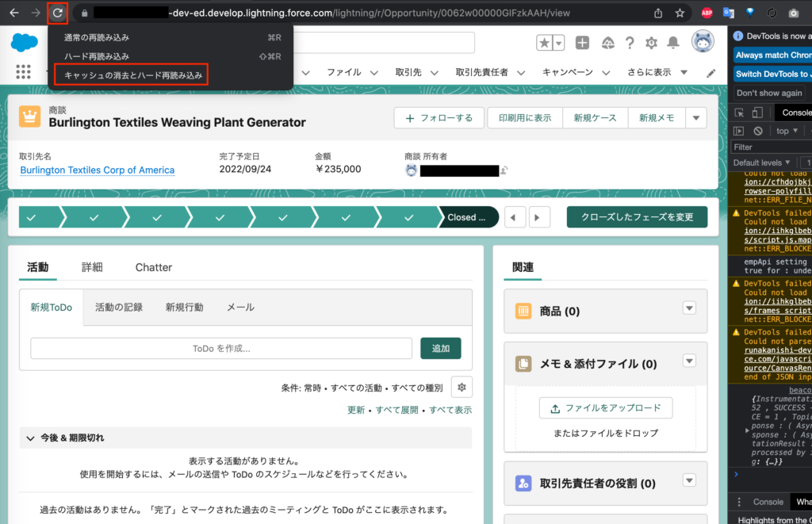
Task: Collapse the 今後 & 期限切れ section
Action: pos(31,438)
